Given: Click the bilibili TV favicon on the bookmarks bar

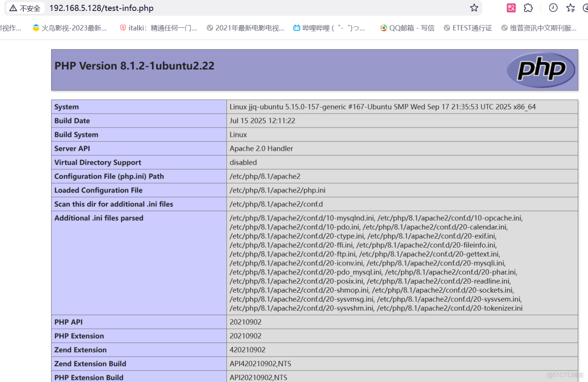Looking at the screenshot, I should pos(296,28).
